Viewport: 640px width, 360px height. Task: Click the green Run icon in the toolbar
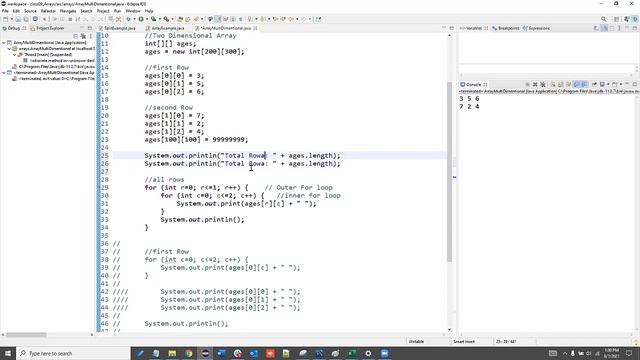(x=141, y=19)
